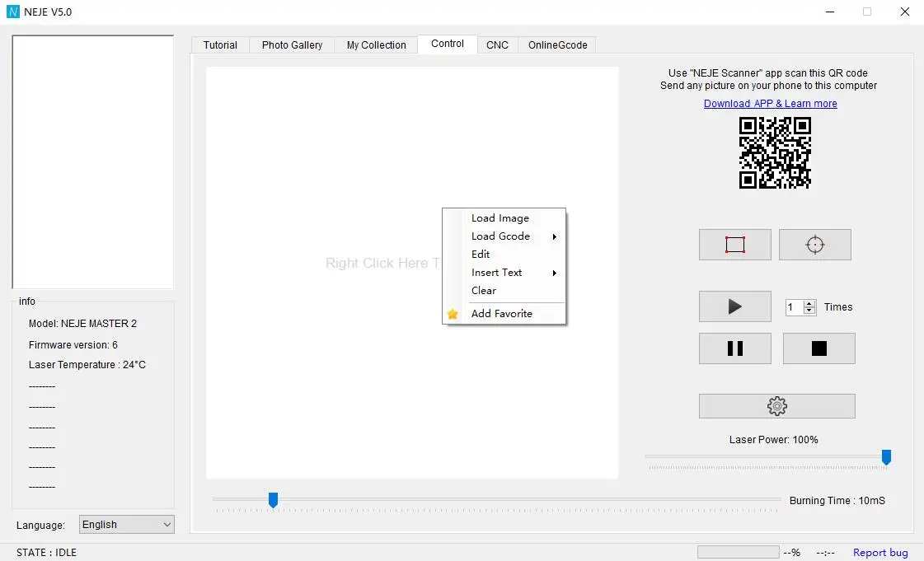Click the Laser Power slider handle
The height and width of the screenshot is (561, 924).
point(886,457)
